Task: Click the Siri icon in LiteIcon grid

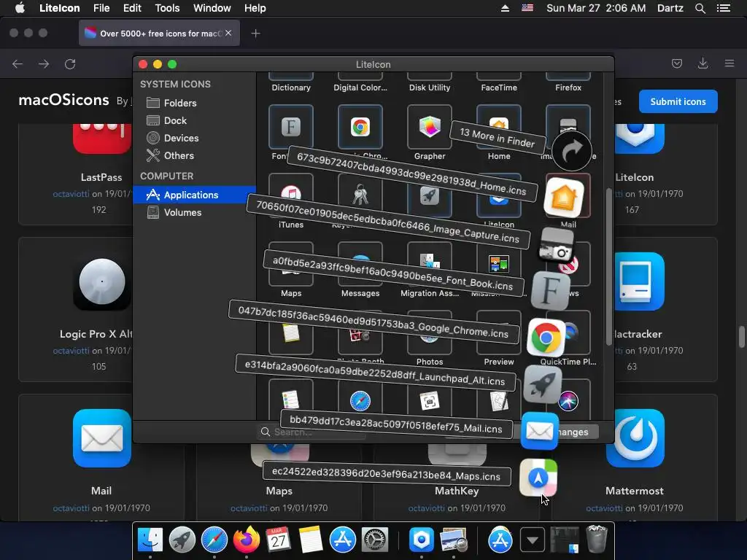Action: (568, 401)
